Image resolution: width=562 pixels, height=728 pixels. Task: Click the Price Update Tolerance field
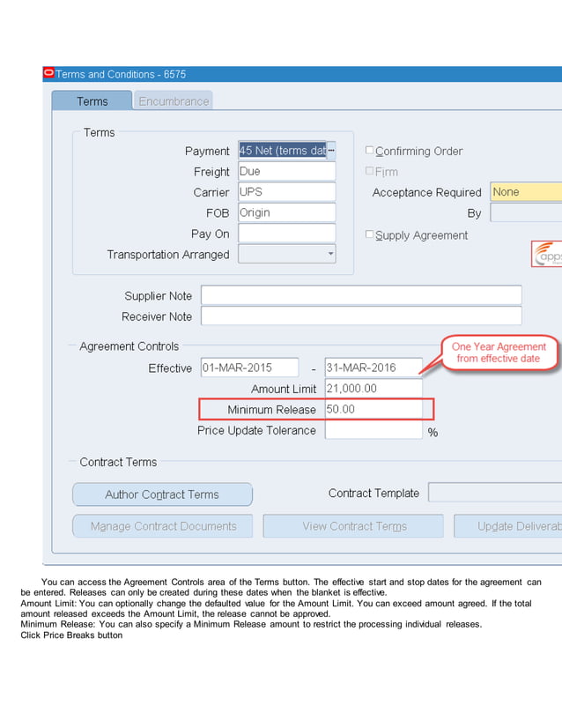tap(373, 430)
